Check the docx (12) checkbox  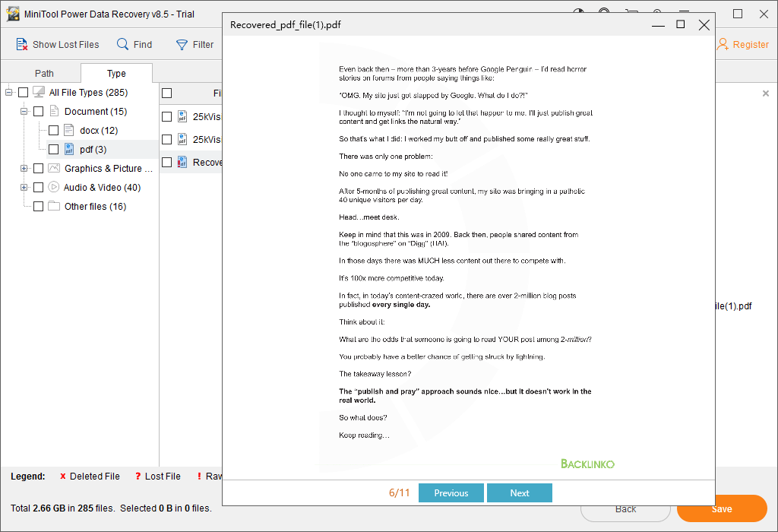(54, 131)
